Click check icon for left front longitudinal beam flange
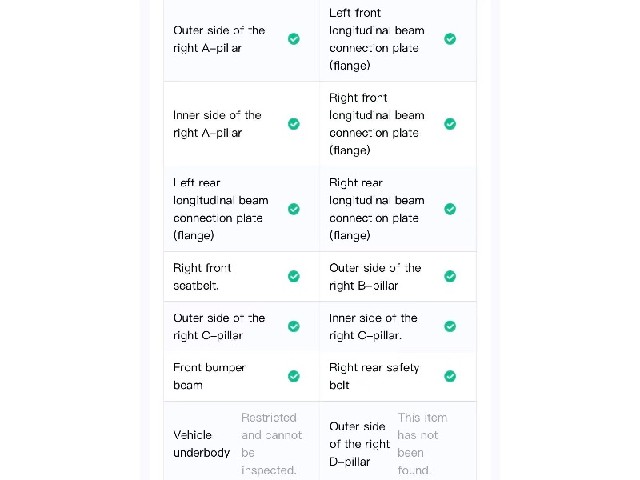Screen dimensions: 640x480 click(450, 39)
